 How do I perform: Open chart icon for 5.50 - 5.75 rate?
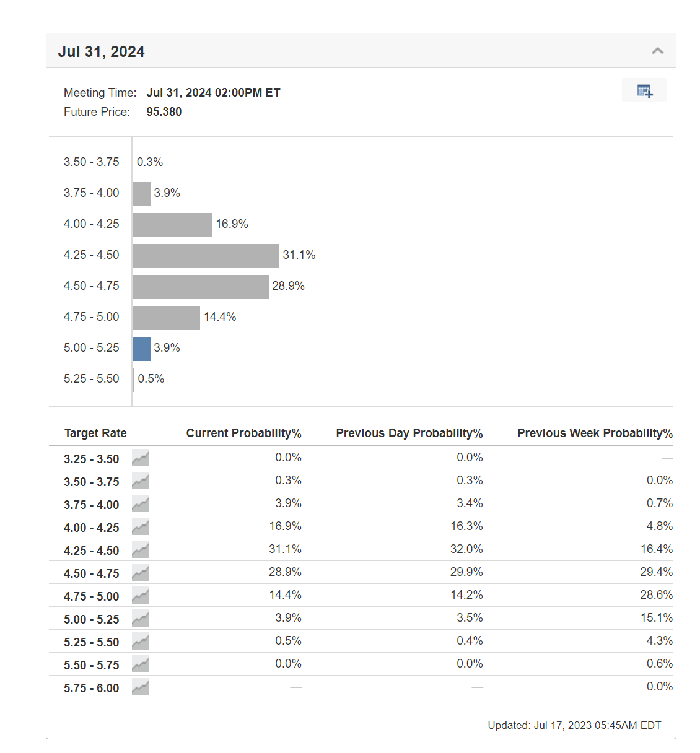tap(141, 664)
